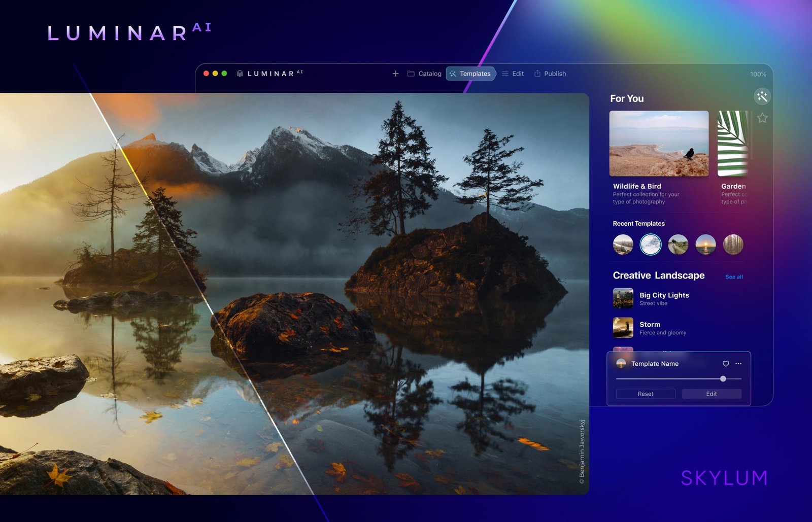
Task: Click the green maximize window button
Action: coord(224,74)
